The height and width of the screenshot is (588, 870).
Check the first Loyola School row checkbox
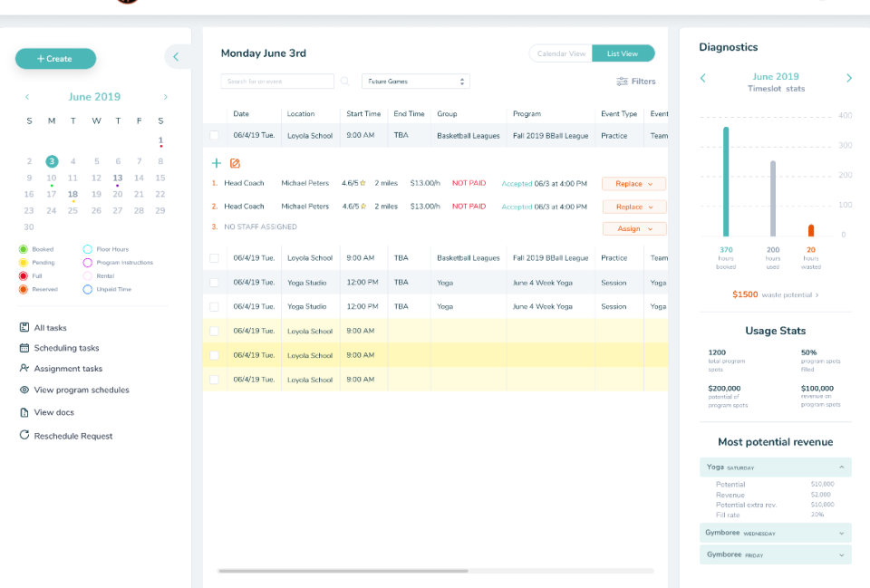click(x=214, y=136)
